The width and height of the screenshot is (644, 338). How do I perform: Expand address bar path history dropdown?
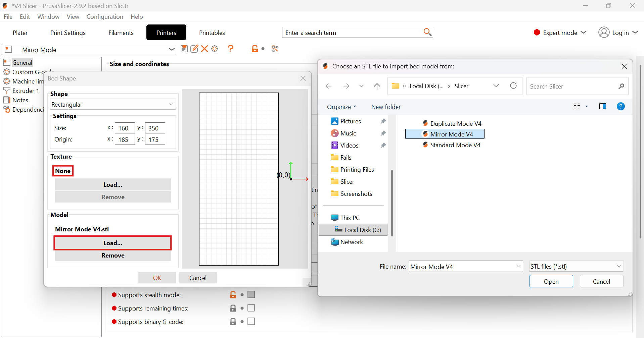click(496, 86)
